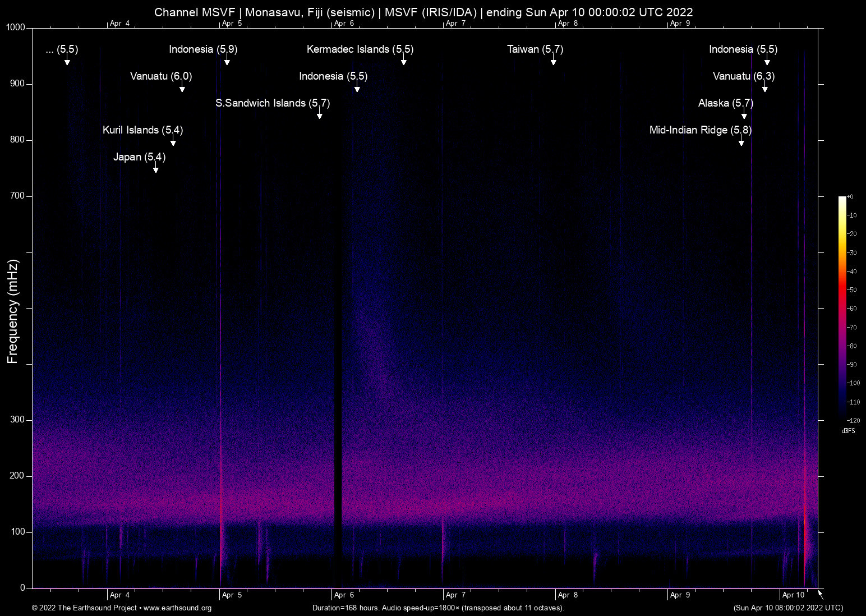Select the 900 frequency axis value
This screenshot has height=616, width=866.
(17, 84)
